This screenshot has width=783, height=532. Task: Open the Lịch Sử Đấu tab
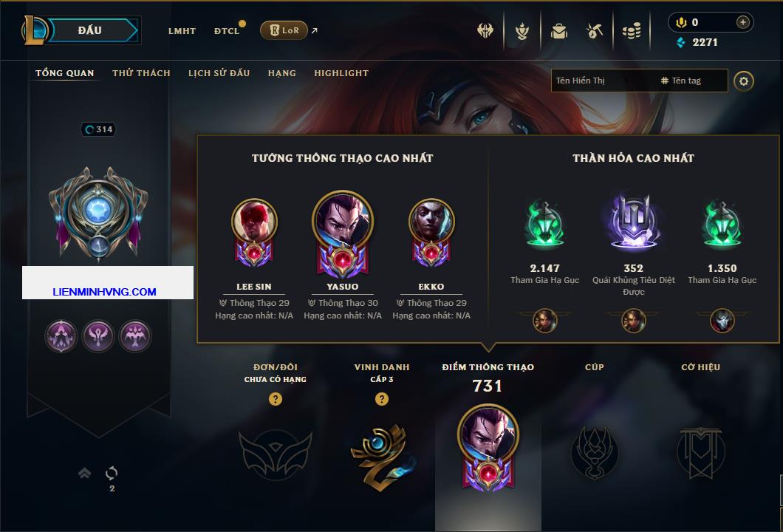[219, 73]
